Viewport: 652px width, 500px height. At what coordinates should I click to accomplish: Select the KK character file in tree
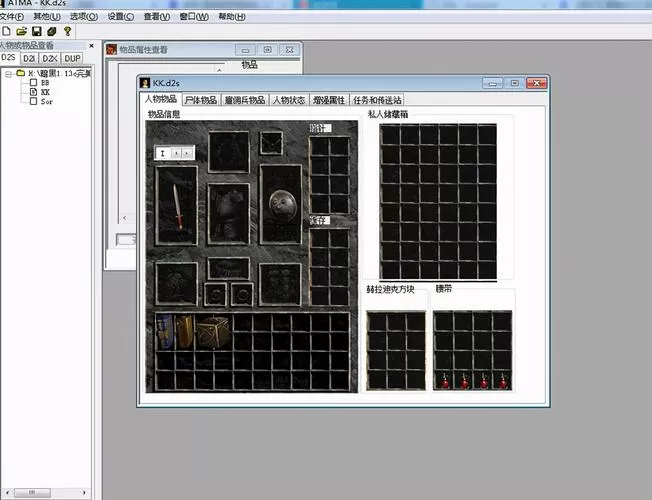(x=45, y=92)
